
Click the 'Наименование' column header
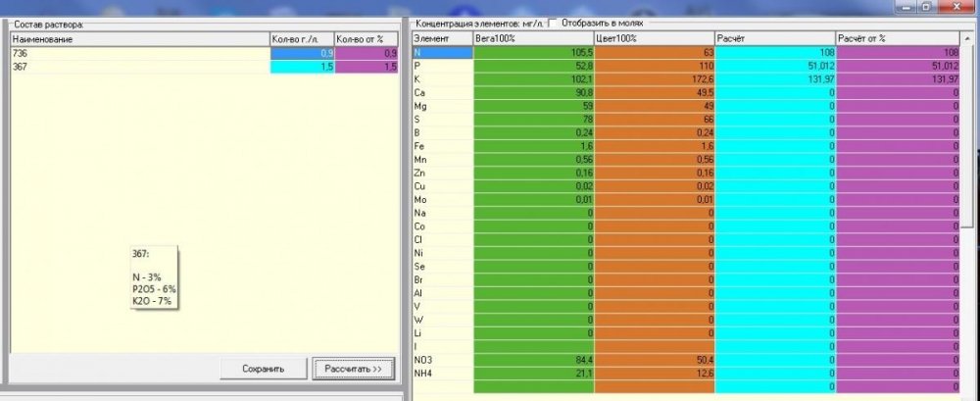coord(140,39)
